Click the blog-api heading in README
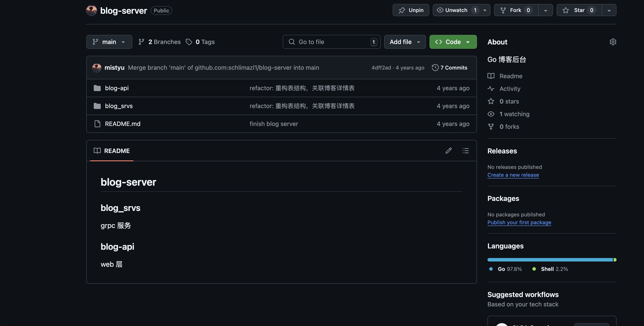 117,246
